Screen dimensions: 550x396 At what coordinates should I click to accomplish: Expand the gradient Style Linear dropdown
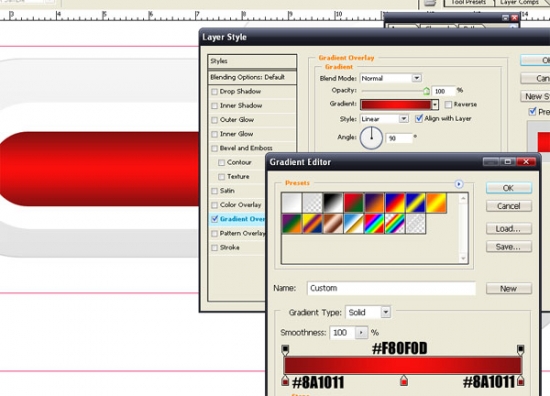pyautogui.click(x=384, y=119)
